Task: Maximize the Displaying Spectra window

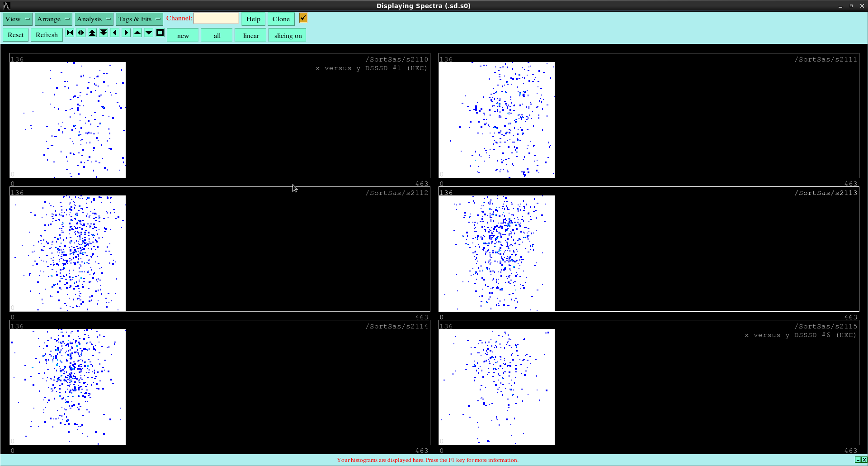Action: [851, 6]
